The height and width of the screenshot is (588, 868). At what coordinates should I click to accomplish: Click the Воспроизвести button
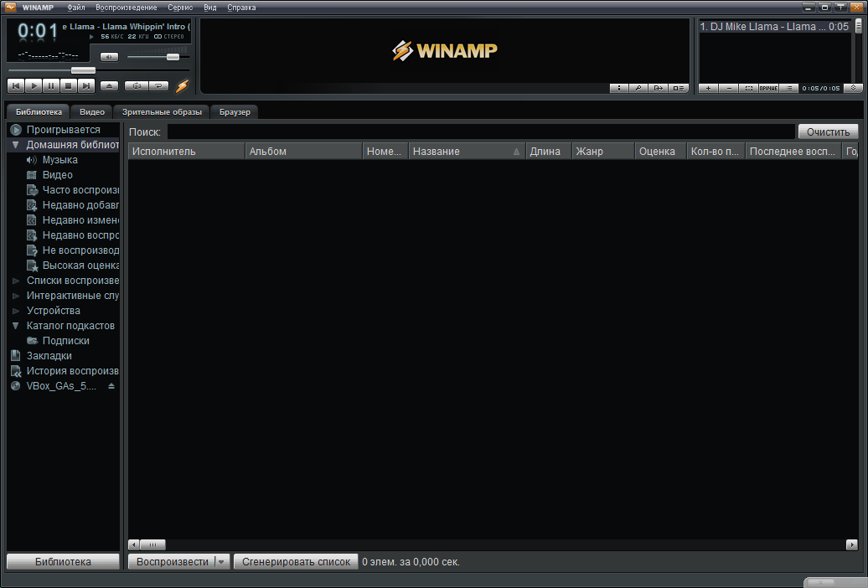point(172,561)
